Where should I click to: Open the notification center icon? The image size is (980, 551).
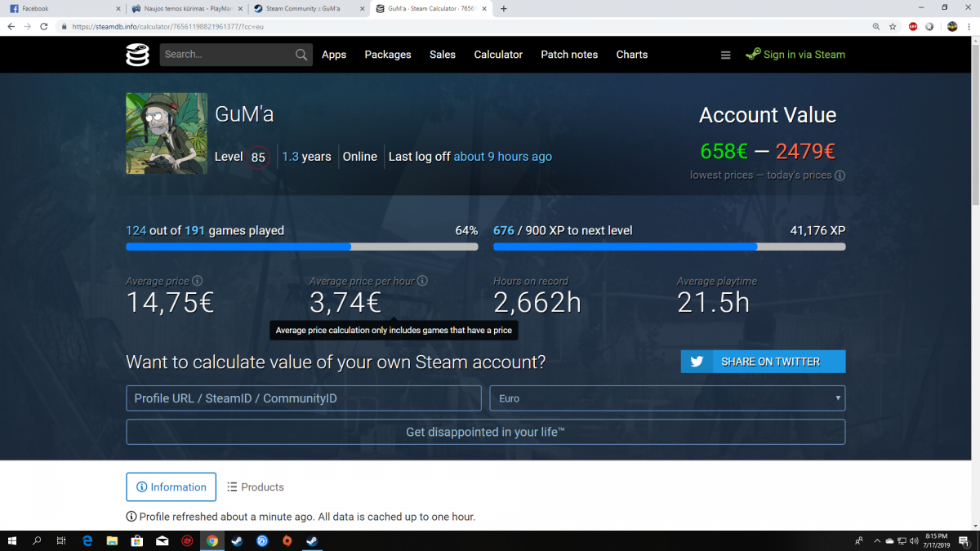point(964,540)
